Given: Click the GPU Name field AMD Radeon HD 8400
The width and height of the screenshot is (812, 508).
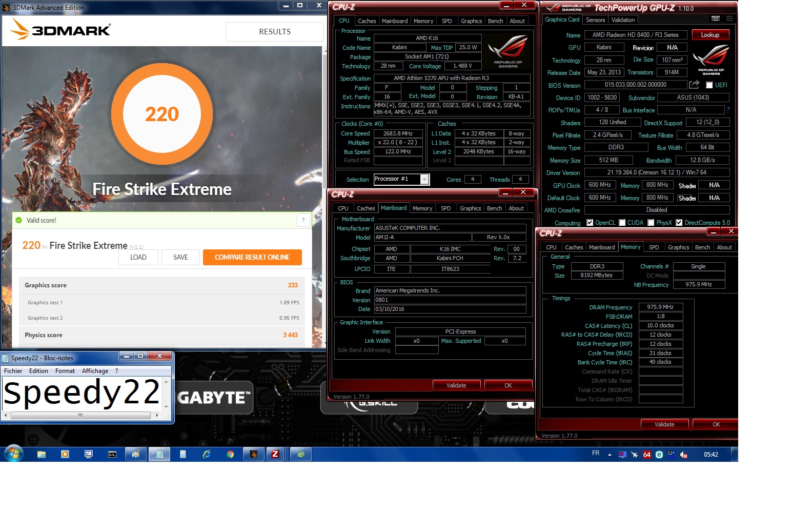Looking at the screenshot, I should click(x=635, y=35).
